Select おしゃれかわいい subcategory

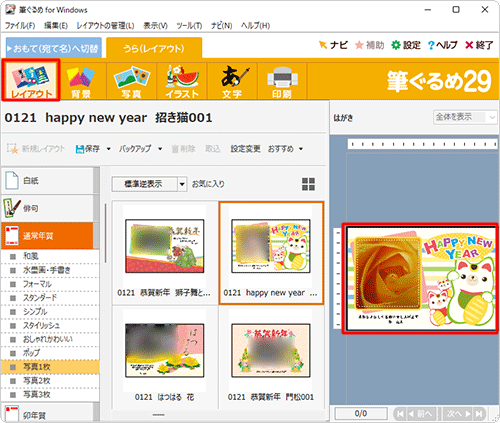pyautogui.click(x=50, y=339)
